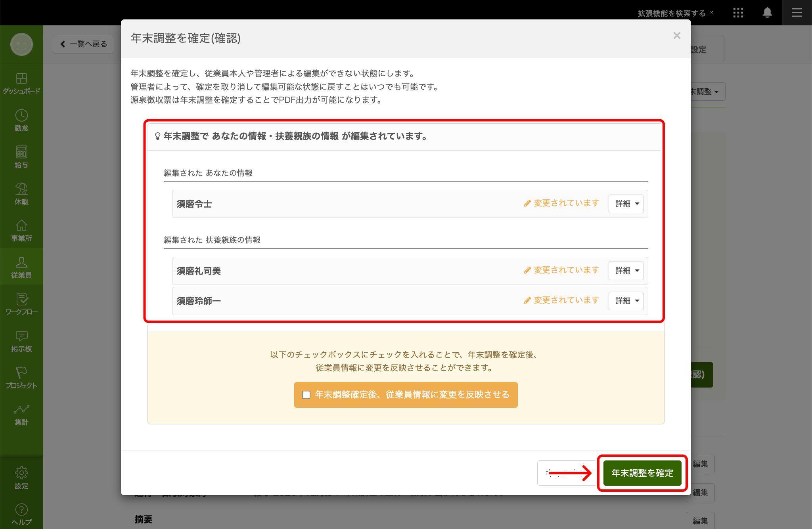Open the 拡張機能を検索する link

tap(675, 13)
